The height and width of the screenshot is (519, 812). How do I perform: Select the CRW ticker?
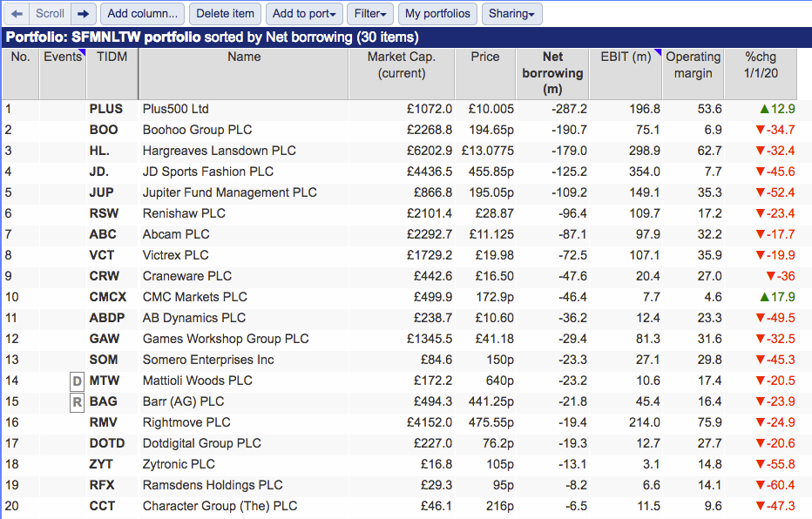tap(104, 276)
